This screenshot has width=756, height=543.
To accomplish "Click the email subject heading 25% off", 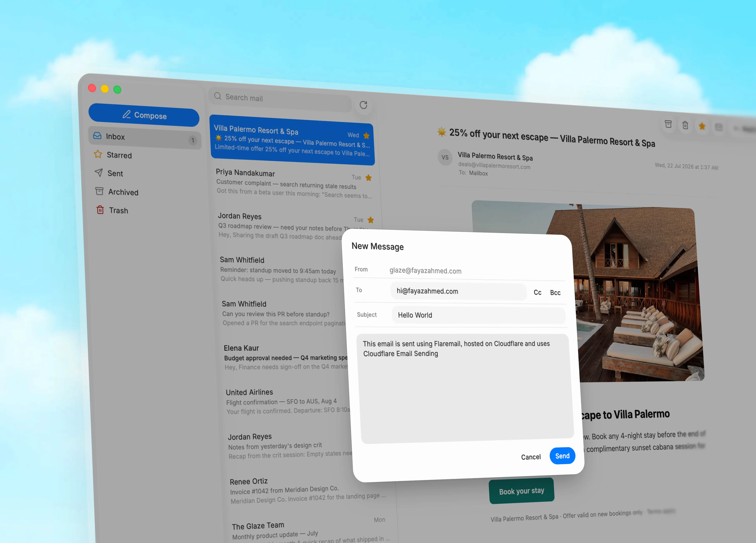I will (552, 138).
